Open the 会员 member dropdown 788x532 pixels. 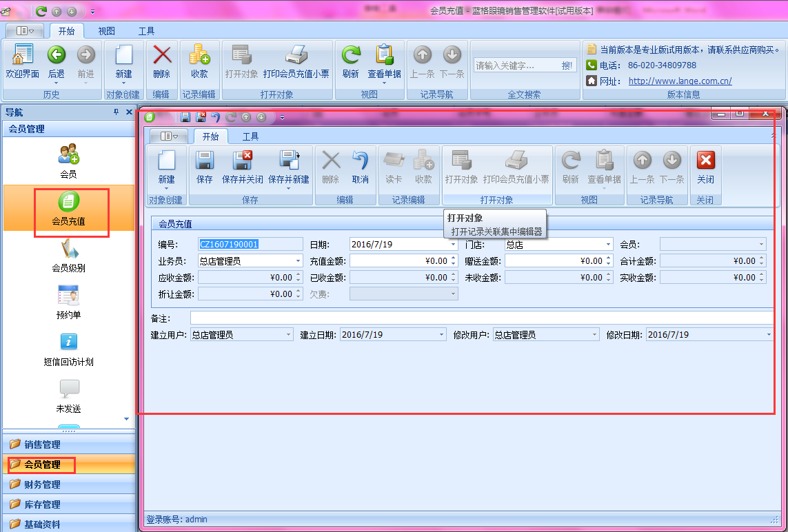click(761, 245)
